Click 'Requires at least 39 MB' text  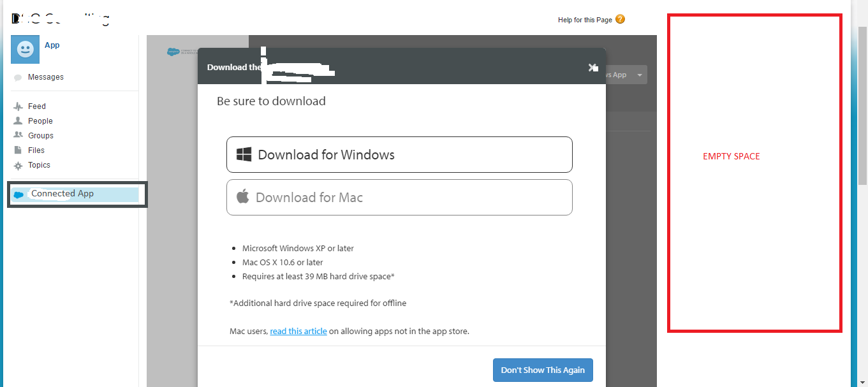coord(318,277)
